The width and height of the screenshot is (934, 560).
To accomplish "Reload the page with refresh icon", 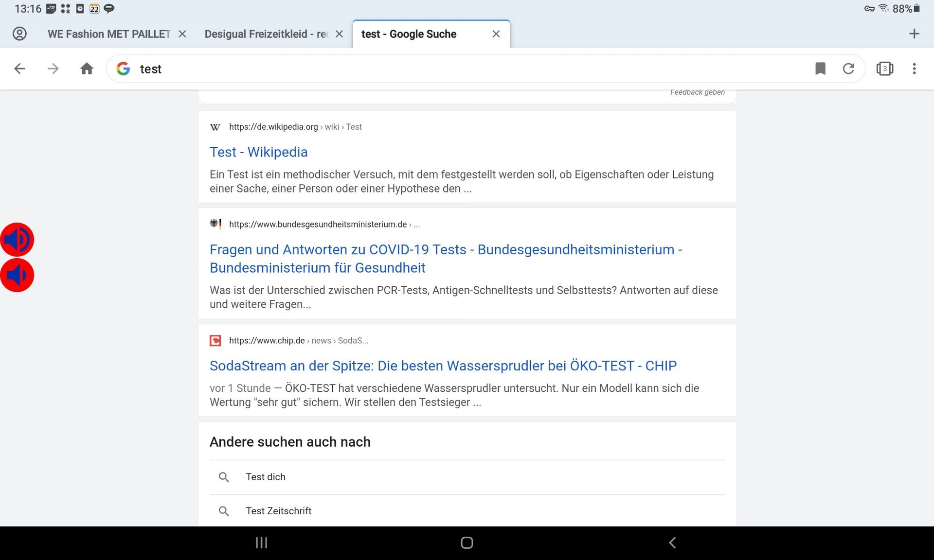I will (848, 69).
